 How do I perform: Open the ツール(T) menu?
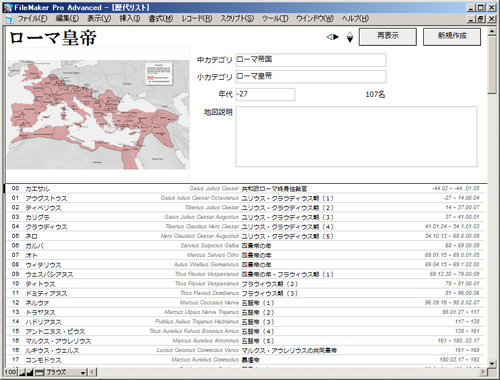point(275,19)
